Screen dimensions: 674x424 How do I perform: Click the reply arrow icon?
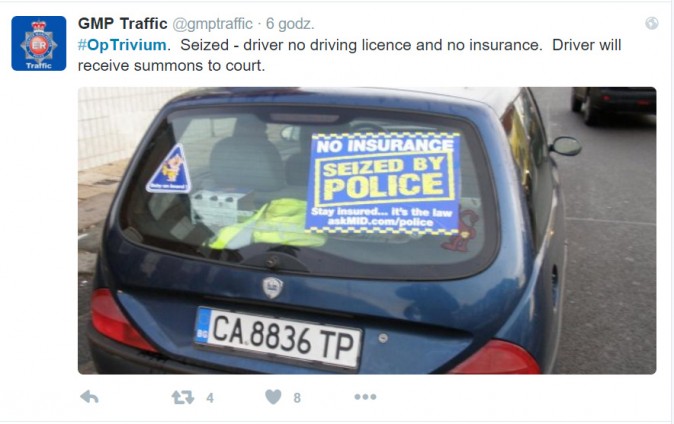point(89,397)
